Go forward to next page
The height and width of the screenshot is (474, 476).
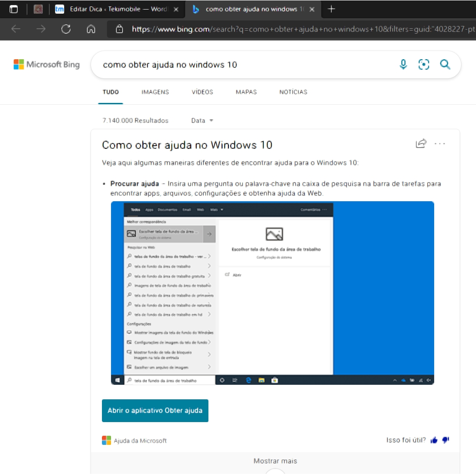(x=41, y=29)
